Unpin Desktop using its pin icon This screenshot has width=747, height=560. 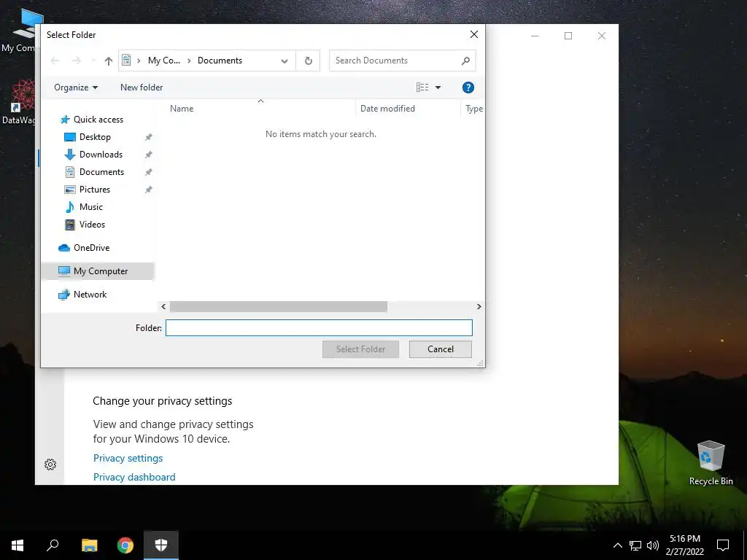pos(149,137)
